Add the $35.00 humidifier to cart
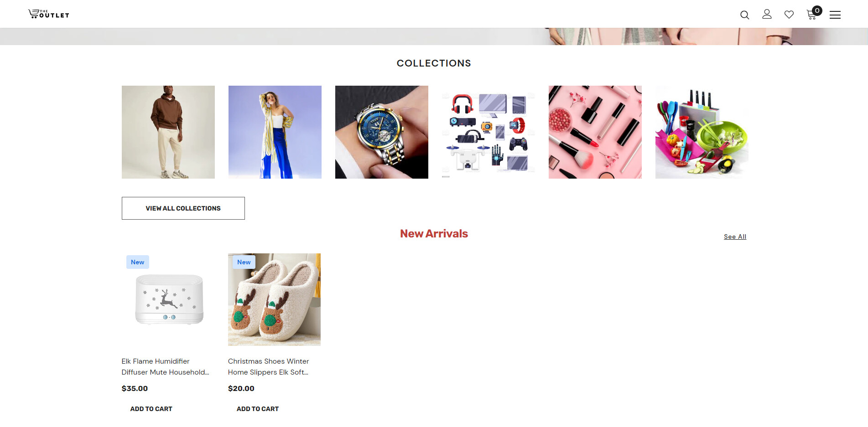The width and height of the screenshot is (868, 427). [151, 409]
